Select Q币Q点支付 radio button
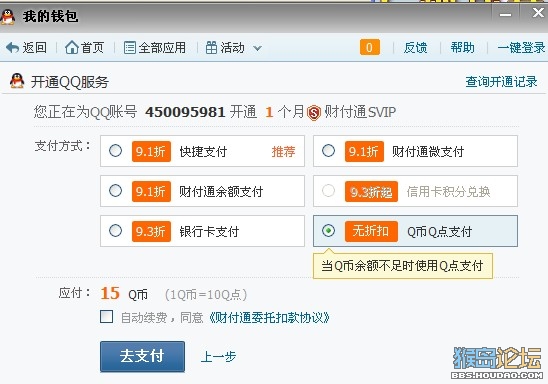The image size is (548, 384). [x=328, y=231]
